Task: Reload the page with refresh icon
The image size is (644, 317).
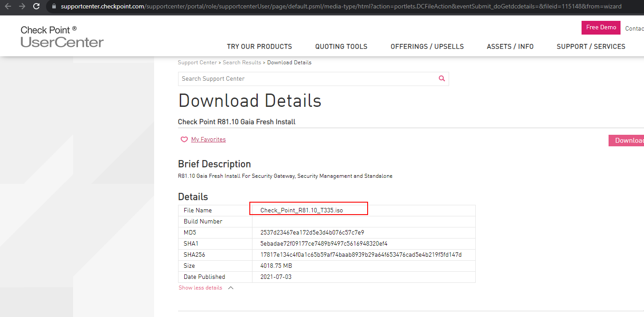Action: click(36, 7)
